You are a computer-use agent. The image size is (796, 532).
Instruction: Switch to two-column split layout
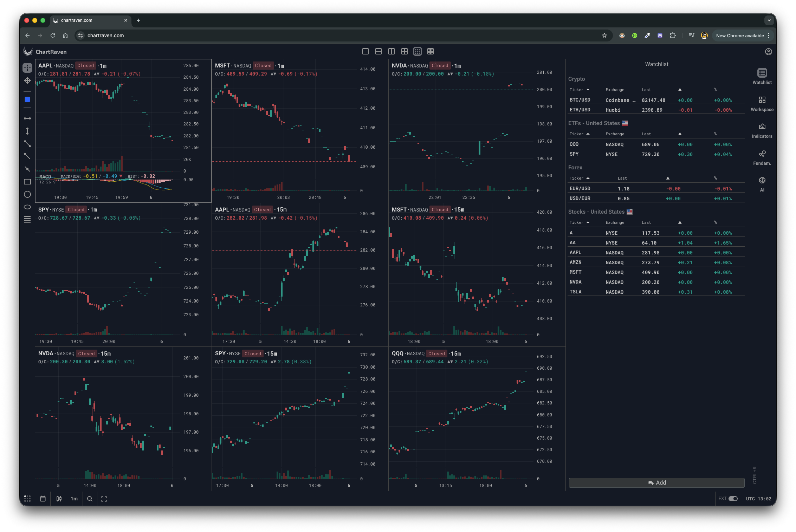pyautogui.click(x=391, y=51)
